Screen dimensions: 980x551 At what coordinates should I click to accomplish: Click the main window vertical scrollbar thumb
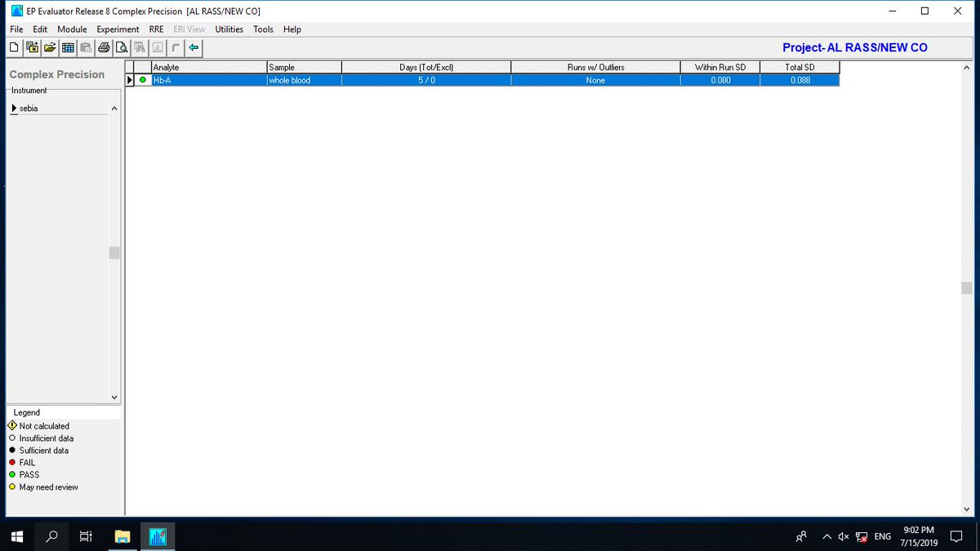click(967, 288)
